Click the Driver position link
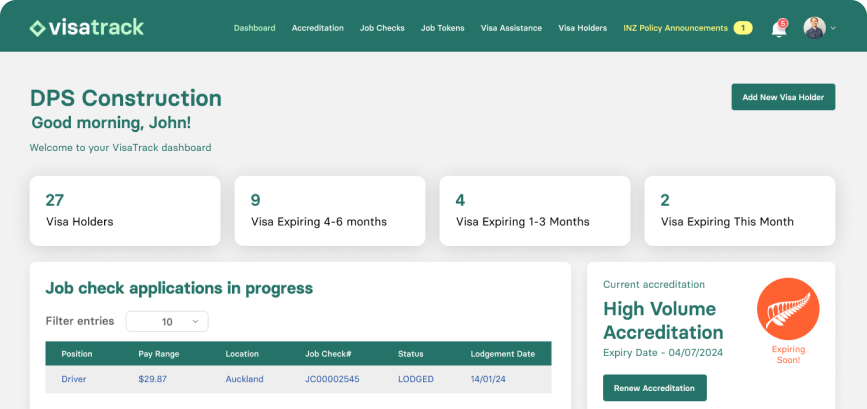 74,379
